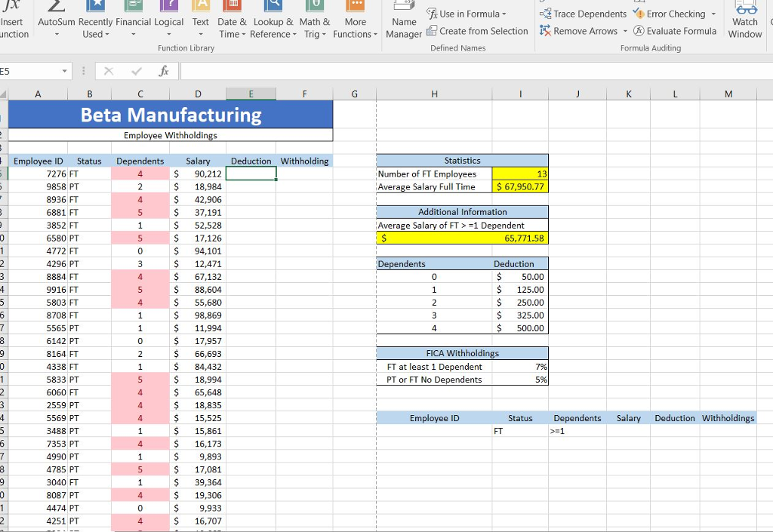The image size is (773, 532).
Task: Click Trace Dependents
Action: point(584,14)
